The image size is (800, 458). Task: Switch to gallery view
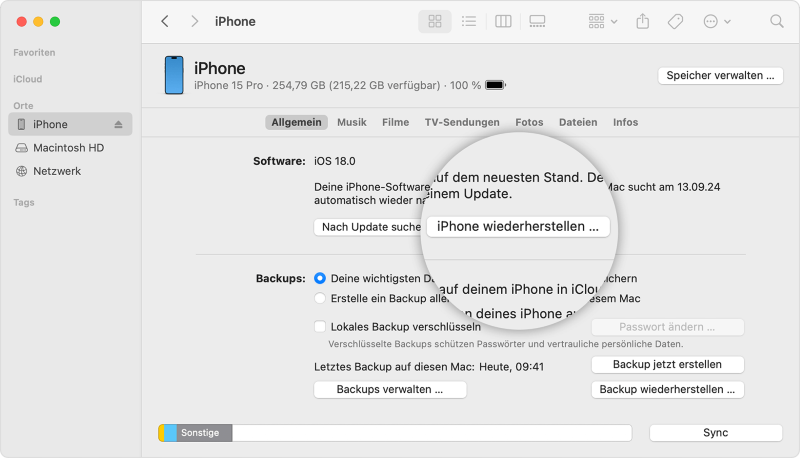click(537, 21)
